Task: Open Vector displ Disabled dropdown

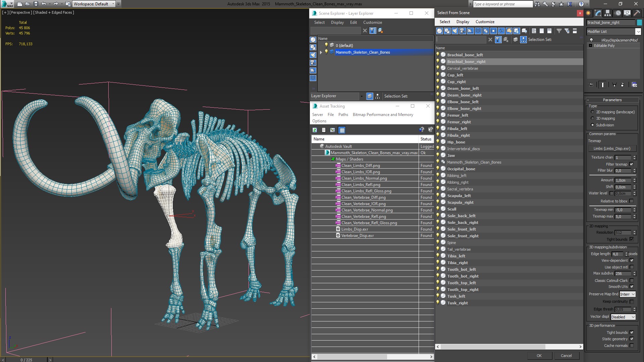Action: (x=623, y=317)
